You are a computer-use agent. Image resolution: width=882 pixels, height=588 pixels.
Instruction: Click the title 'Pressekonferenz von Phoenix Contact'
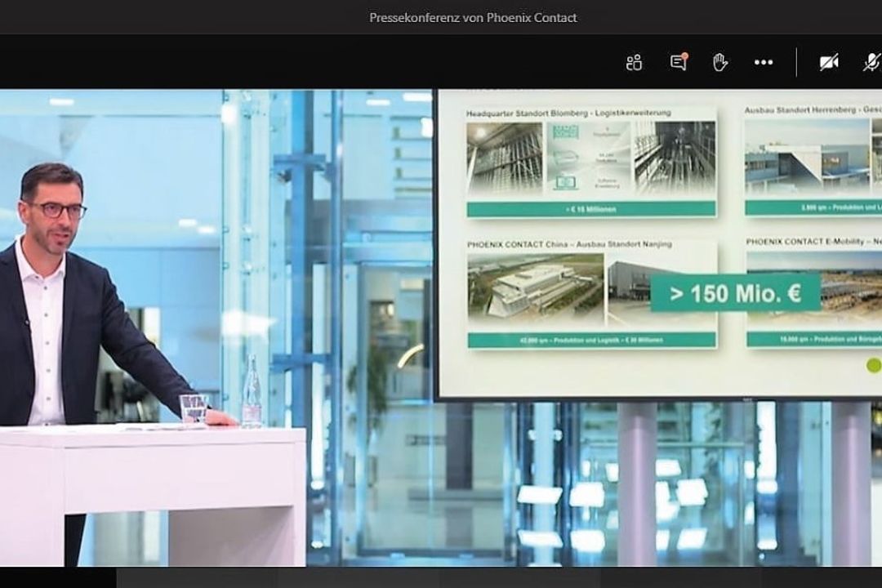coord(473,17)
